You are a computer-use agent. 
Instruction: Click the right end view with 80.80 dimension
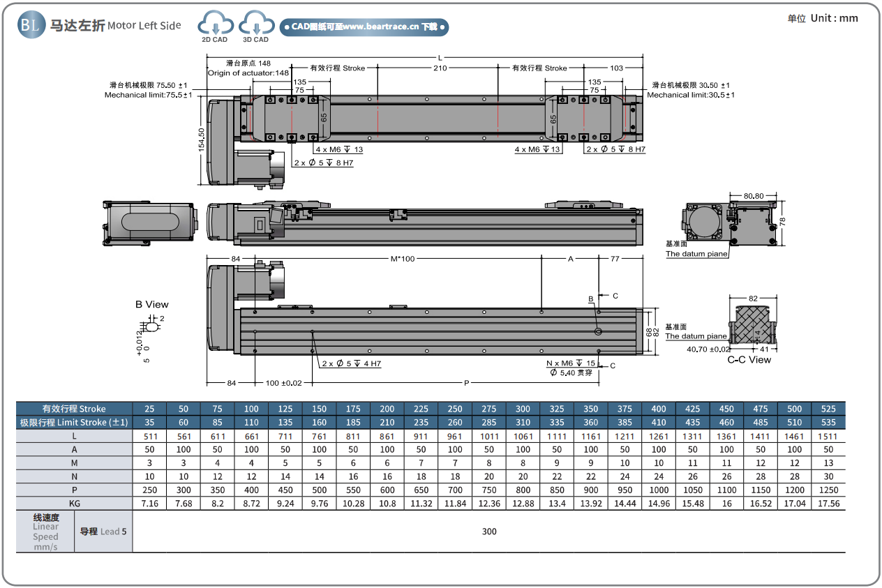[731, 222]
